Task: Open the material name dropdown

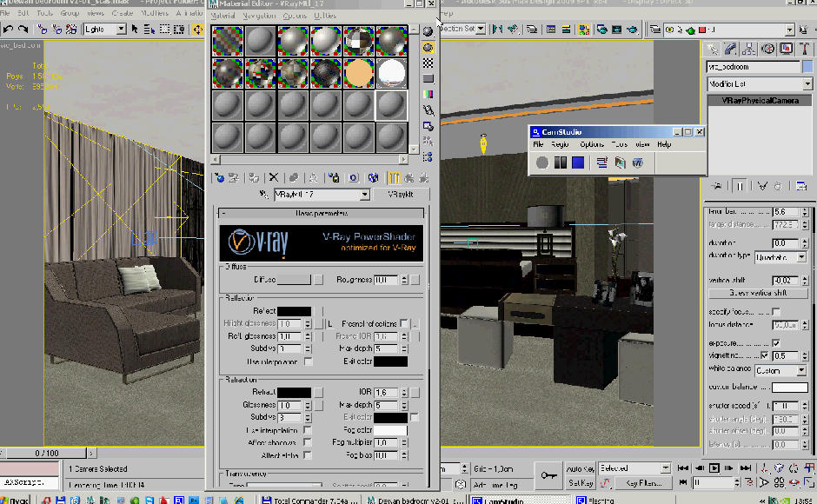Action: tap(365, 195)
